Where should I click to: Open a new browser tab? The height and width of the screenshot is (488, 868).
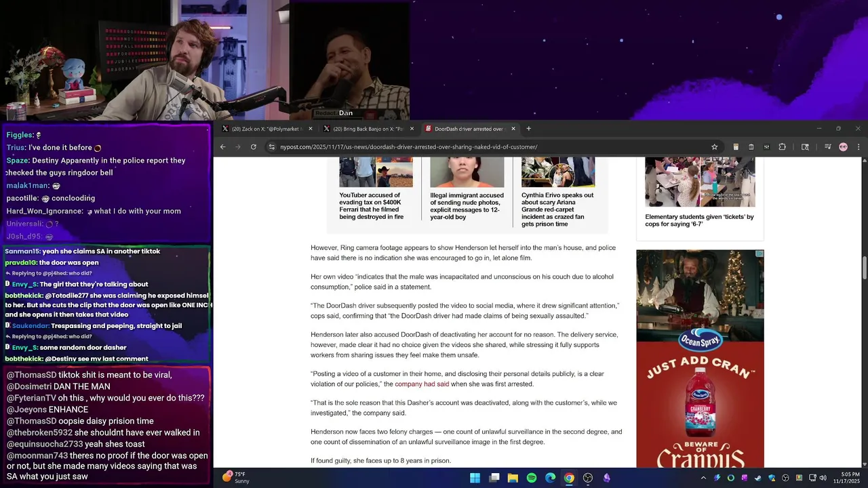(x=529, y=129)
